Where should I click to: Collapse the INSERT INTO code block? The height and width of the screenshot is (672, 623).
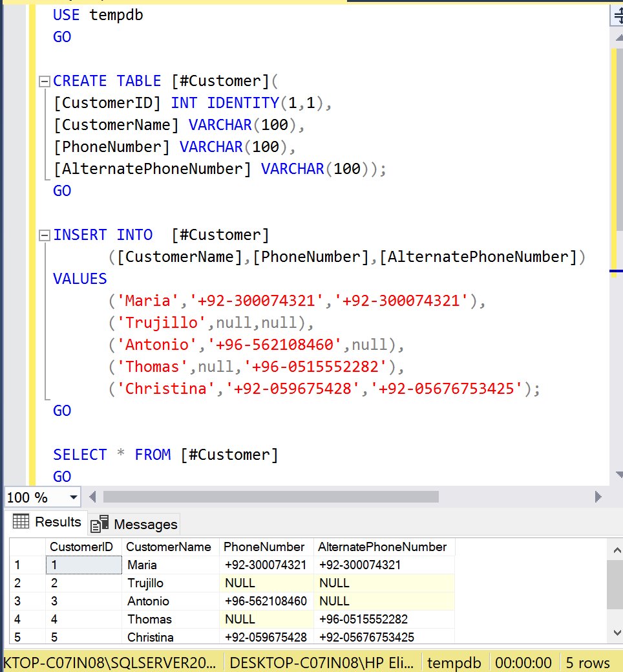click(x=44, y=235)
